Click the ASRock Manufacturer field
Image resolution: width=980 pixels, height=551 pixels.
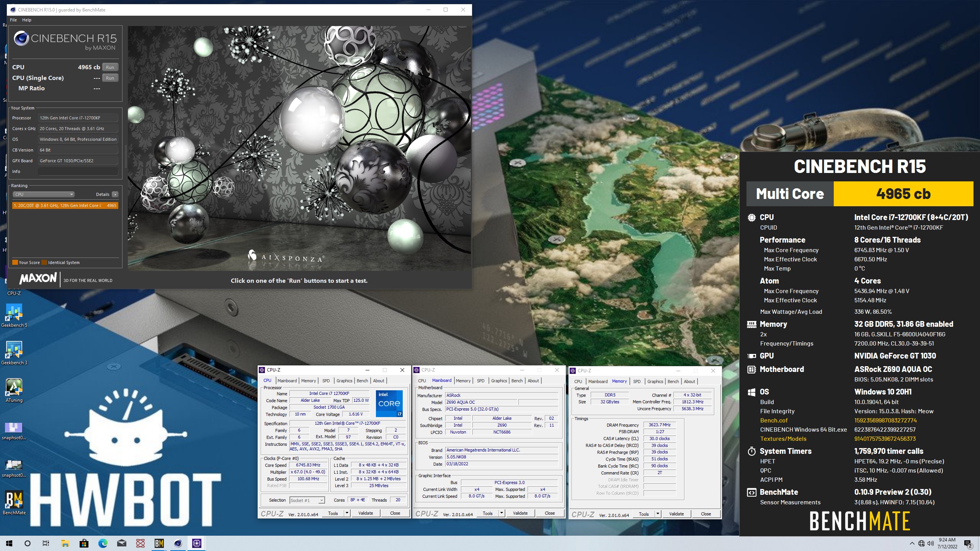tap(502, 395)
